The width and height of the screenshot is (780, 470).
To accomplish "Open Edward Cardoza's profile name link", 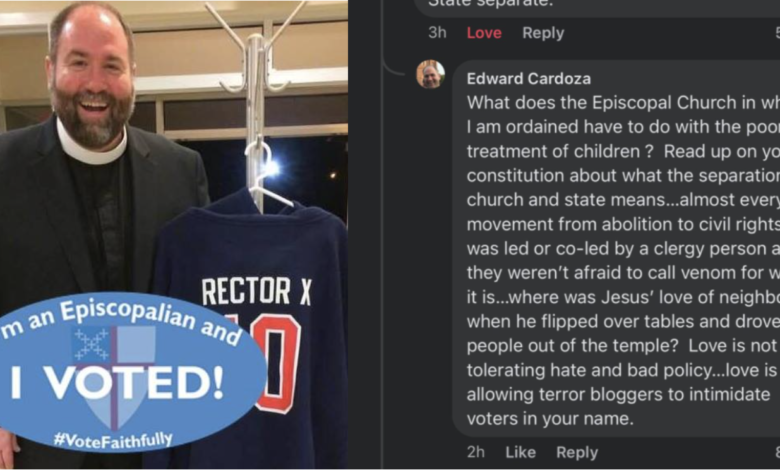I will [x=529, y=79].
